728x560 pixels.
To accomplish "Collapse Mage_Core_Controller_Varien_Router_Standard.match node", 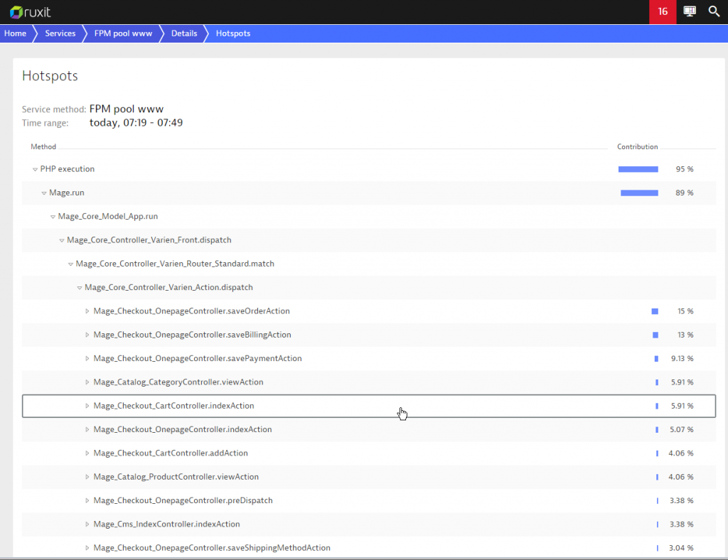I will 70,264.
